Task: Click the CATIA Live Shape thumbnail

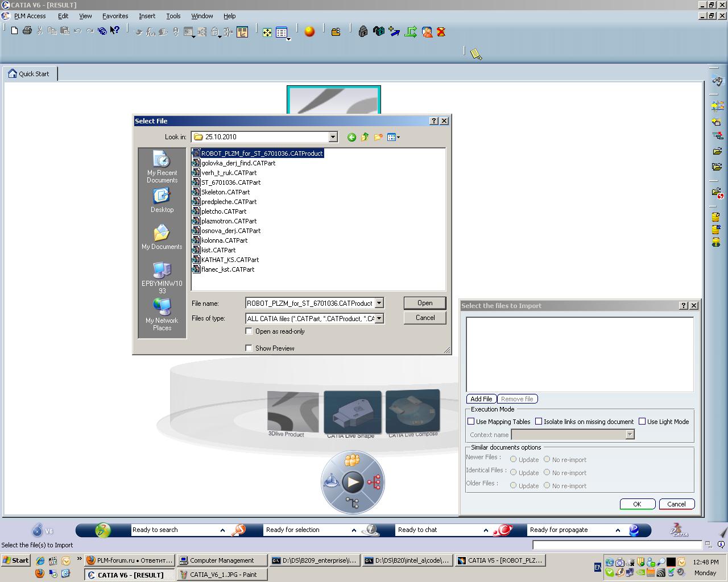Action: point(352,413)
